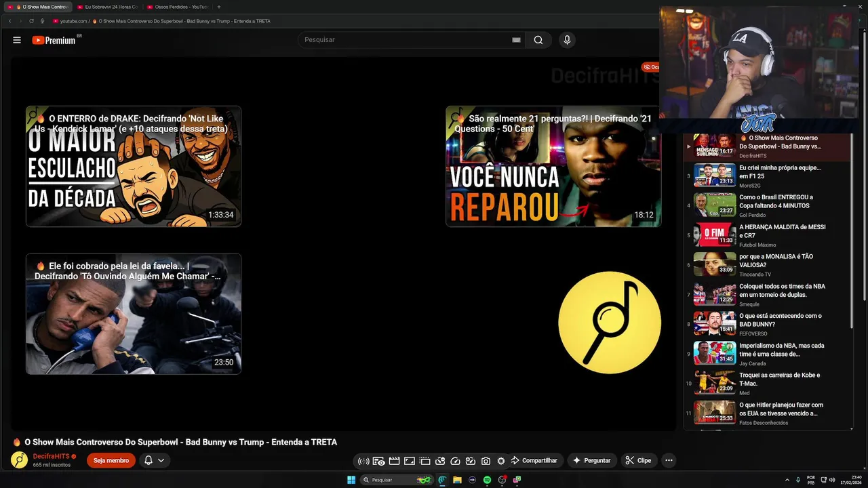Open the DecifraHITS channel name link
This screenshot has height=488, width=868.
click(x=51, y=457)
